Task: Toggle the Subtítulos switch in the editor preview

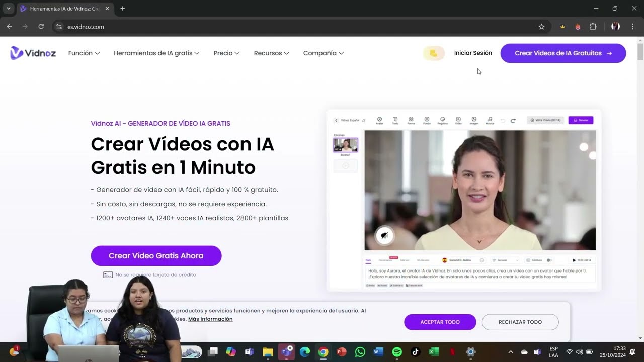Action: pyautogui.click(x=549, y=260)
